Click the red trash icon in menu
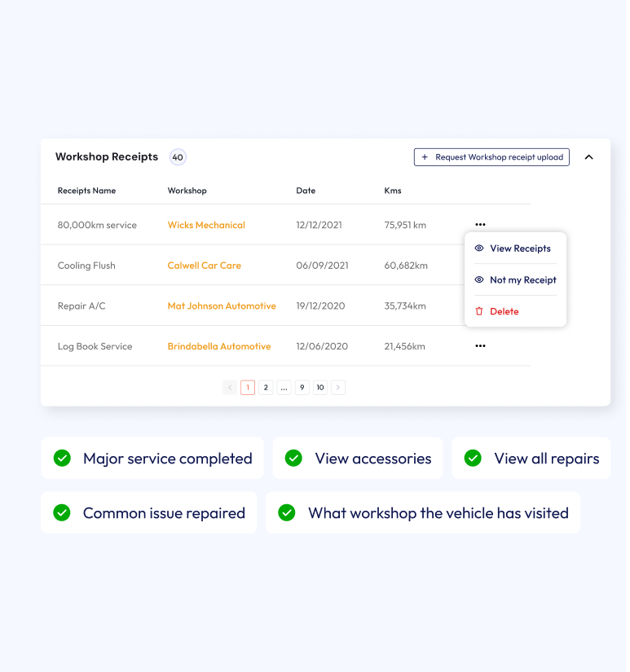The height and width of the screenshot is (672, 630). coord(479,312)
